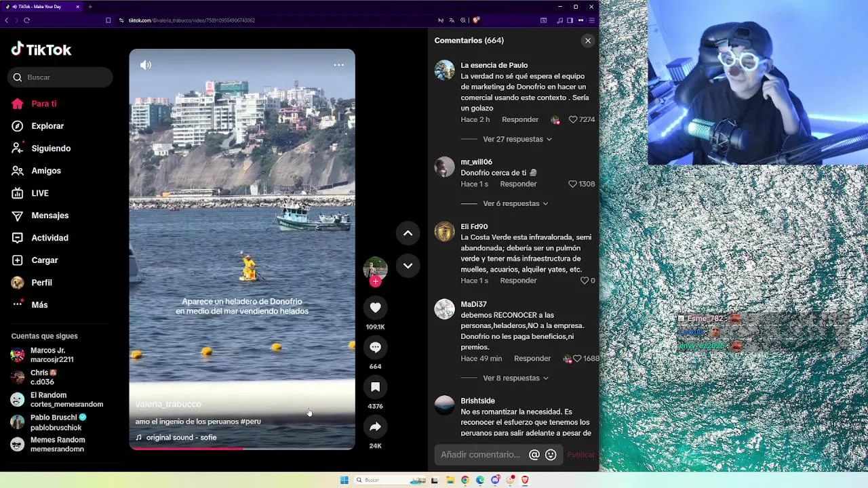Like the video with heart icon
Viewport: 868px width, 488px height.
375,308
